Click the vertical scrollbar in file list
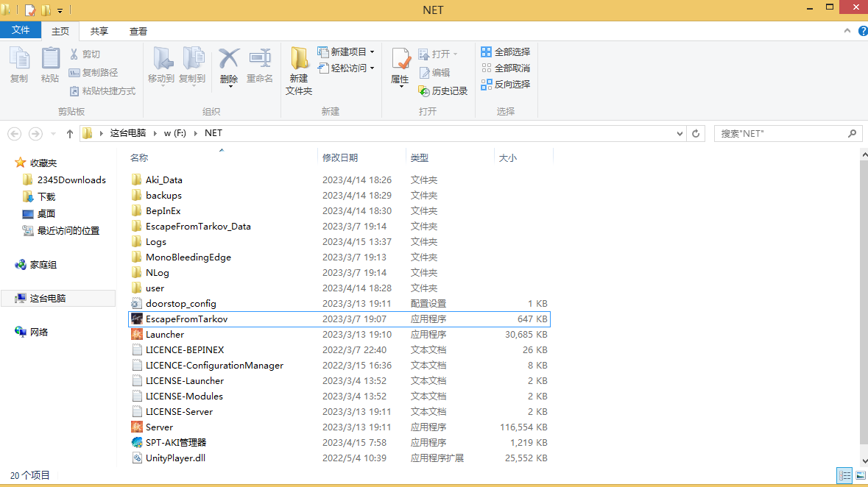Viewport: 868px width, 487px height. pos(862,294)
